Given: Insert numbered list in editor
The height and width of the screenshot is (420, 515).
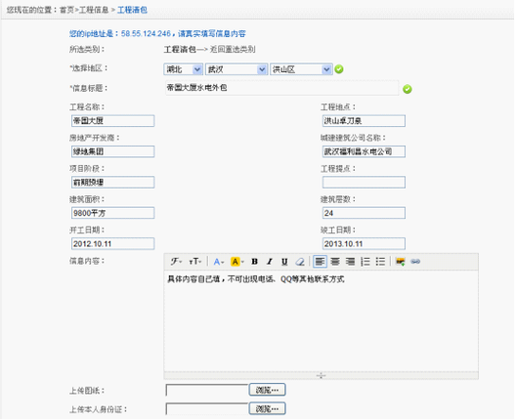Looking at the screenshot, I should (365, 262).
